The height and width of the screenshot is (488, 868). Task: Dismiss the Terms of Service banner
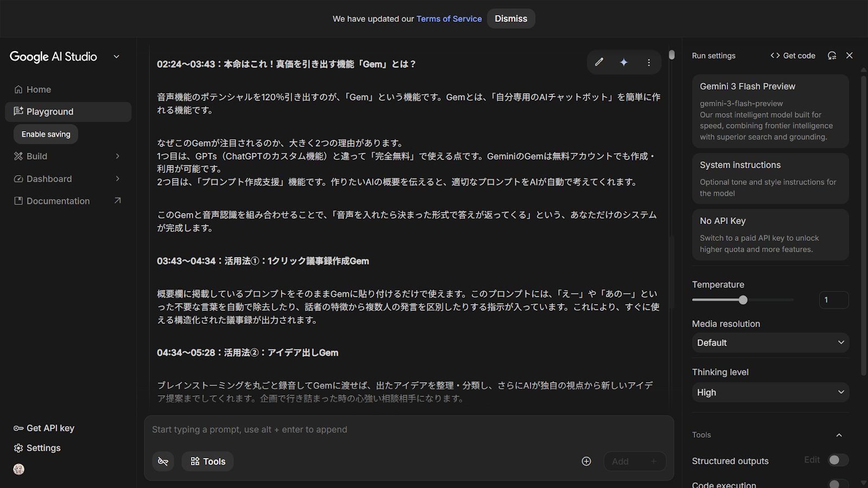coord(510,19)
